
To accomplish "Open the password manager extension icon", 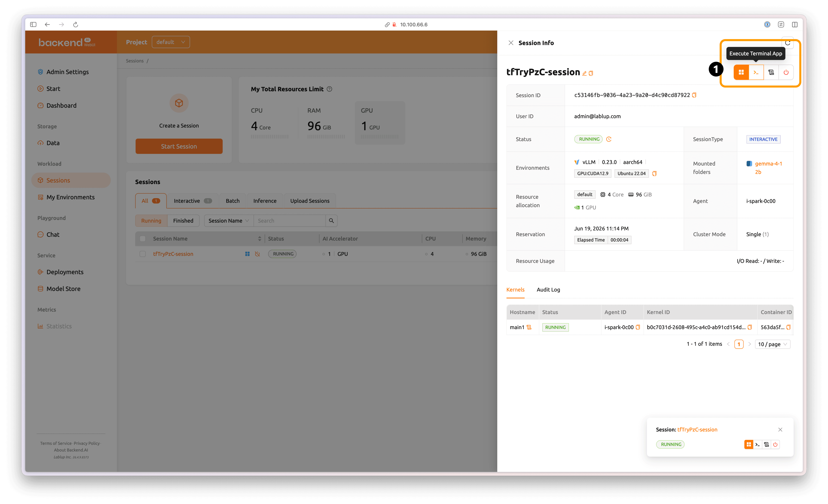I will point(767,24).
